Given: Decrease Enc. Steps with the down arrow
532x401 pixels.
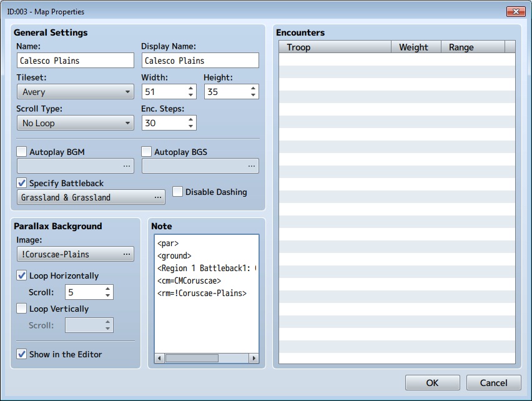Looking at the screenshot, I should tap(190, 126).
